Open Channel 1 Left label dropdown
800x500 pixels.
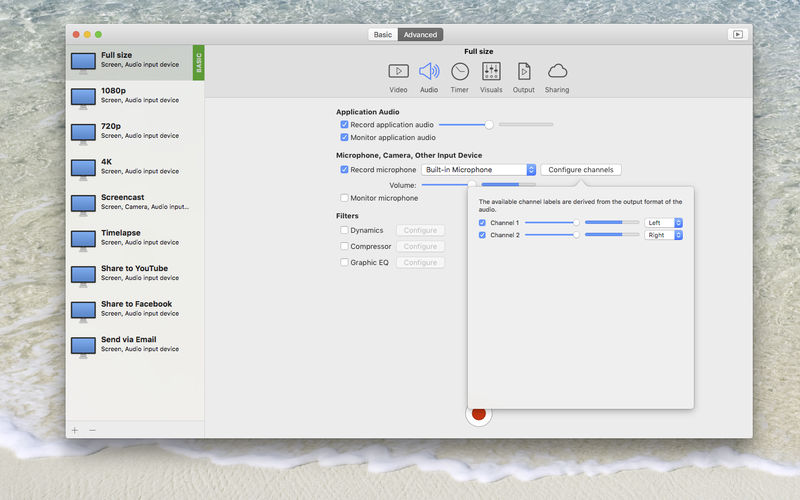click(663, 223)
